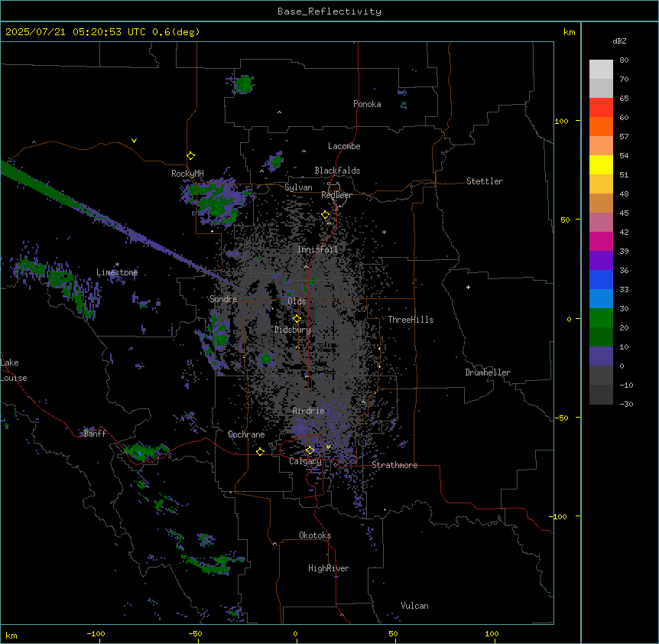Screen dimensions: 659x644
Task: Click the Blackfalds city label
Action: click(x=337, y=171)
